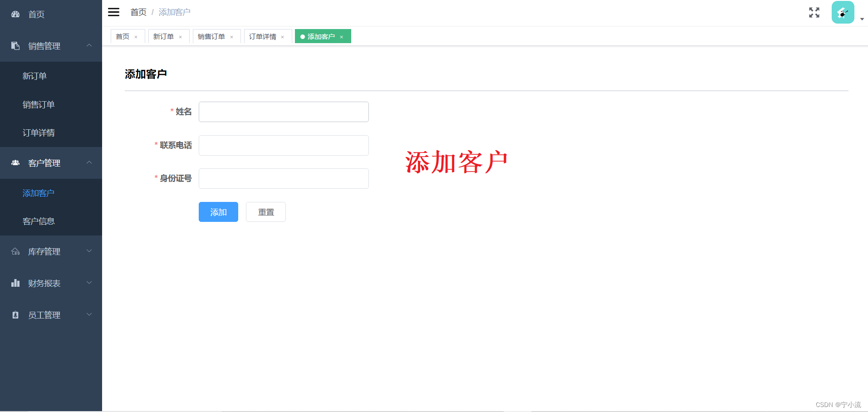Image resolution: width=868 pixels, height=412 pixels.
Task: Toggle the hamburger sidebar collapse icon
Action: point(113,12)
